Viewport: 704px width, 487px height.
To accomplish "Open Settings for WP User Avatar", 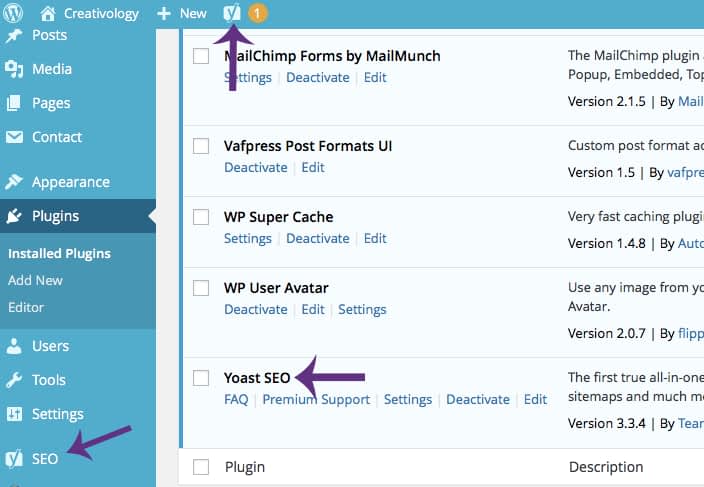I will point(362,309).
